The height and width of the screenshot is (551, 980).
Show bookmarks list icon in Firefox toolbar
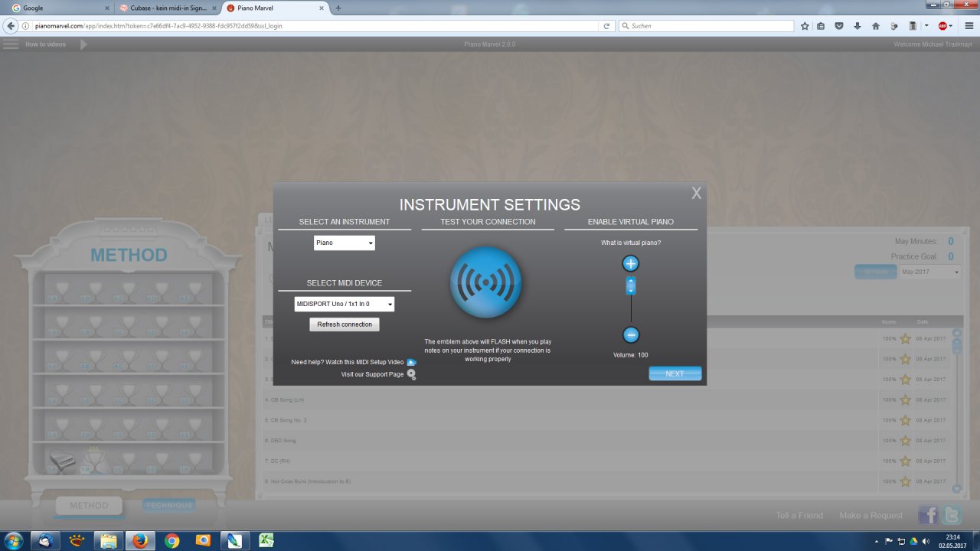pyautogui.click(x=821, y=26)
